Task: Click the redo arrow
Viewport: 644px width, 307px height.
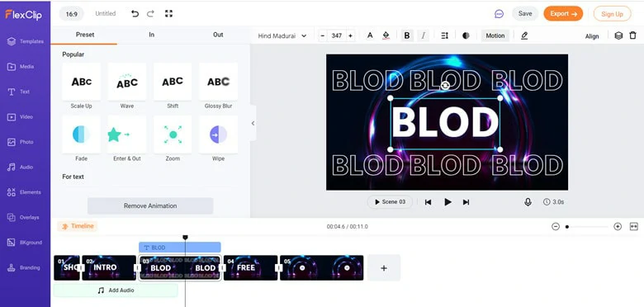Action: click(151, 13)
